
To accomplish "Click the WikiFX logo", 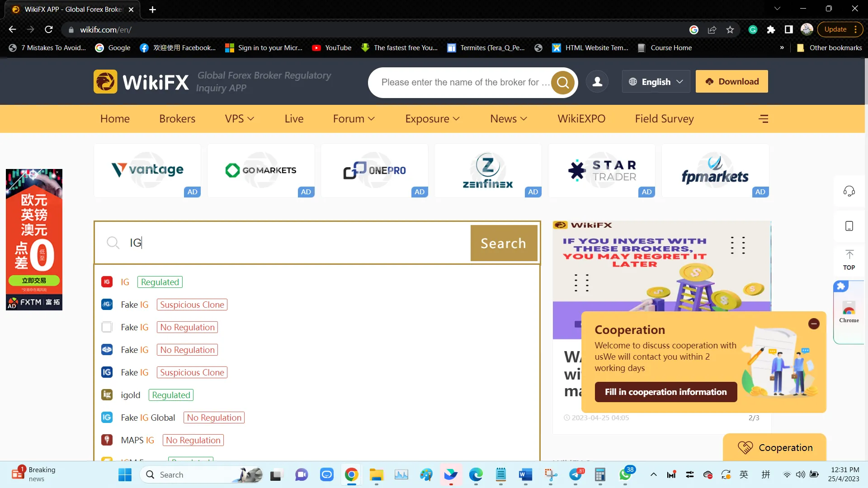I will coord(141,82).
